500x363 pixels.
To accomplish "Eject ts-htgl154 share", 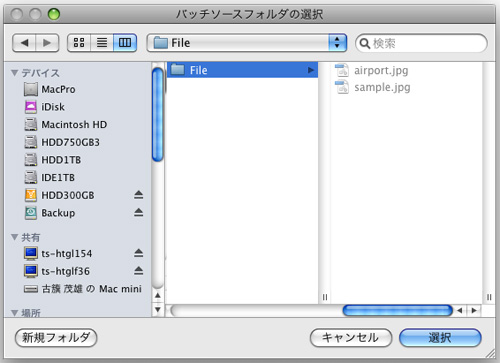I will (x=139, y=253).
